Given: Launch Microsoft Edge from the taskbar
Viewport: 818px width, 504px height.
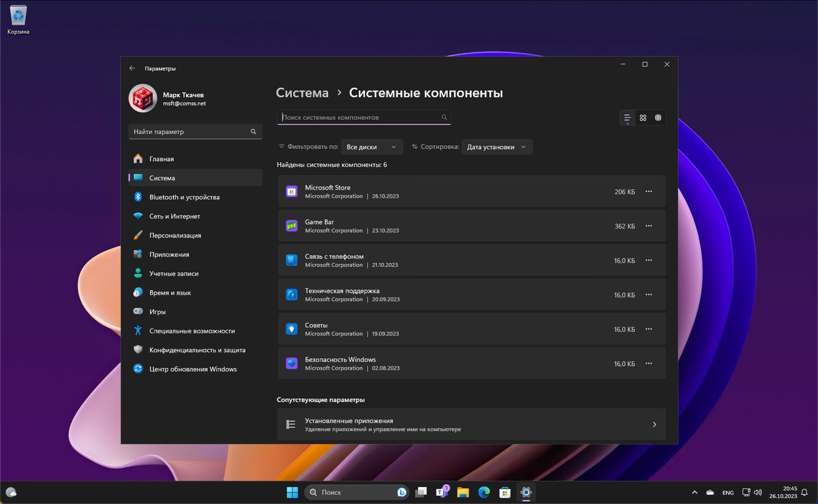Looking at the screenshot, I should (x=484, y=493).
